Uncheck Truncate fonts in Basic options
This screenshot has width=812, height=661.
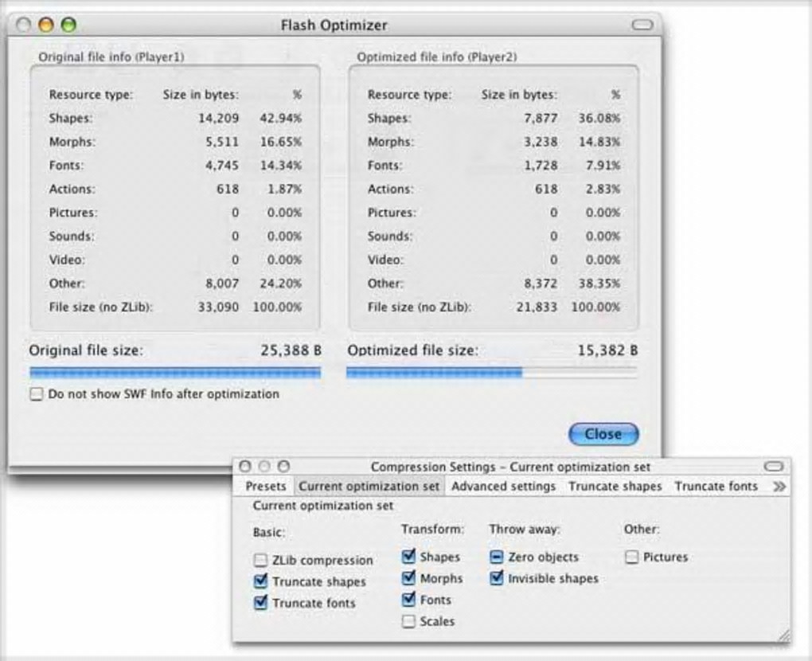click(x=260, y=602)
